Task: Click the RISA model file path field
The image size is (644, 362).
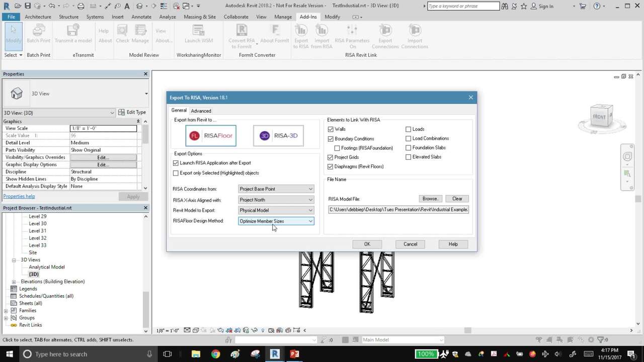Action: point(398,209)
